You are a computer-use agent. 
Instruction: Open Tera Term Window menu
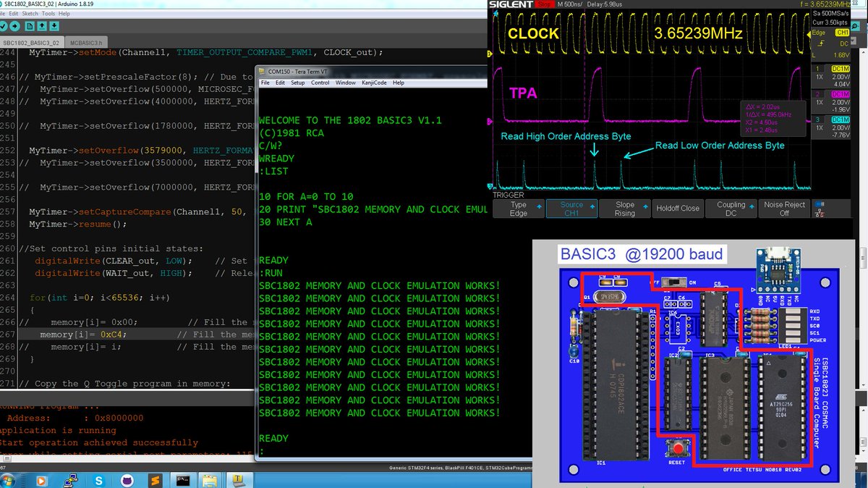pyautogui.click(x=346, y=83)
